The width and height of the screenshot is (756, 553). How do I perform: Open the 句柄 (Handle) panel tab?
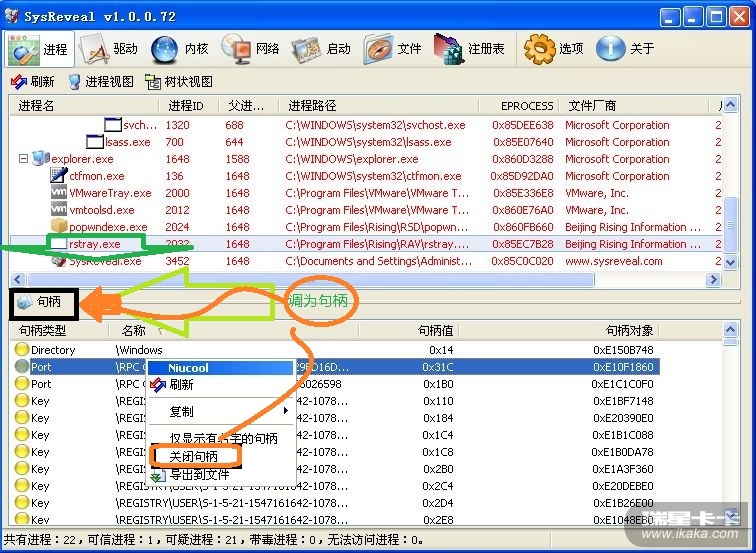click(43, 303)
